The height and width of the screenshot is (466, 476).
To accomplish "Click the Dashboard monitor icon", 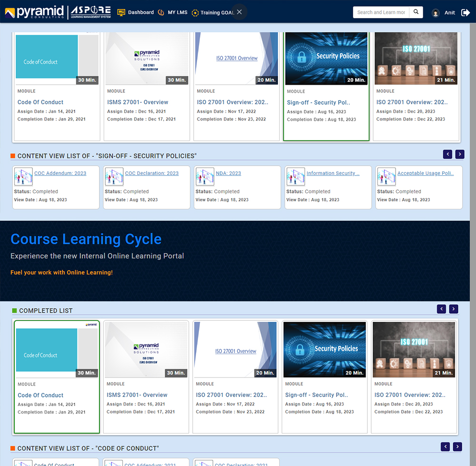I will tap(121, 12).
